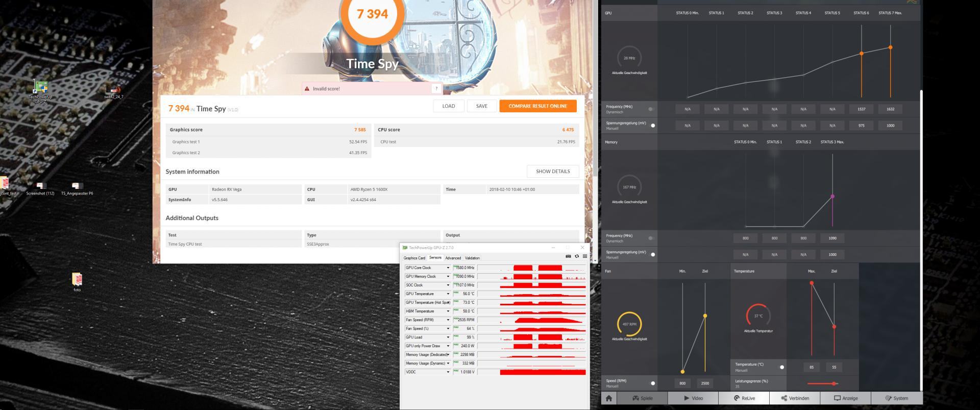980x410 pixels.
Task: Open GPU only Power Draw dropdown
Action: 448,346
